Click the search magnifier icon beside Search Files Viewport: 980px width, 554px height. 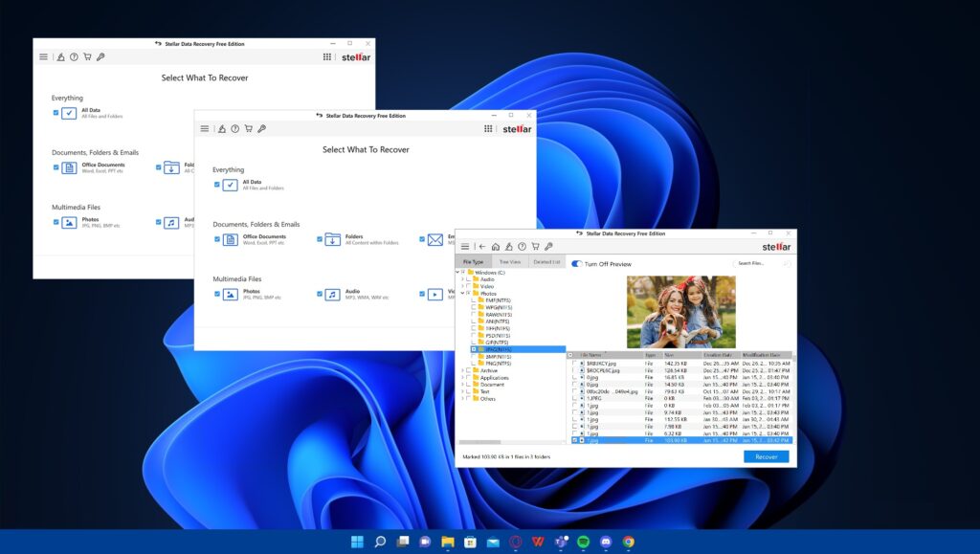[787, 263]
